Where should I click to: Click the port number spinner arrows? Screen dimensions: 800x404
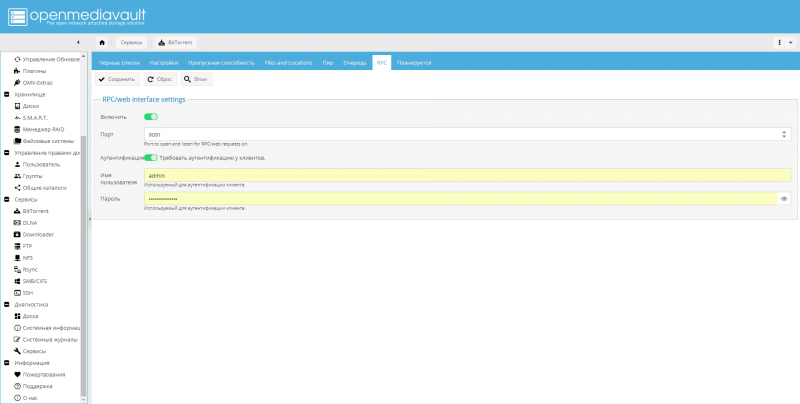click(x=784, y=135)
